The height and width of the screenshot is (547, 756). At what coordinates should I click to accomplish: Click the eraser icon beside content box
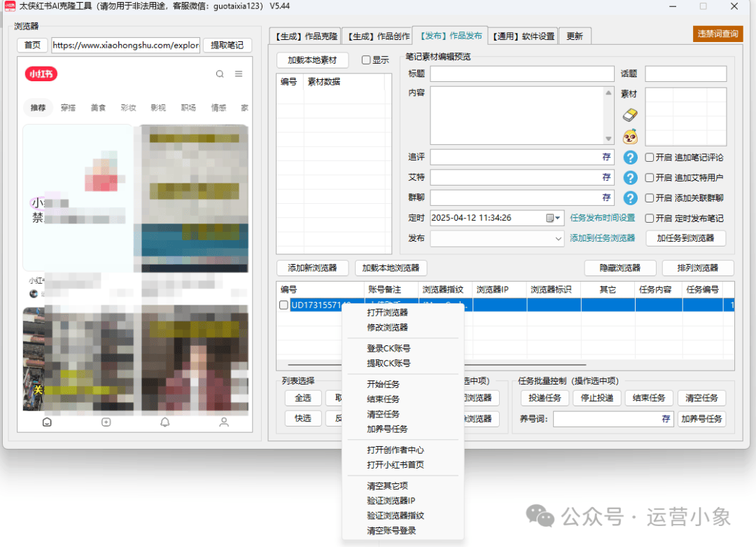pos(630,115)
